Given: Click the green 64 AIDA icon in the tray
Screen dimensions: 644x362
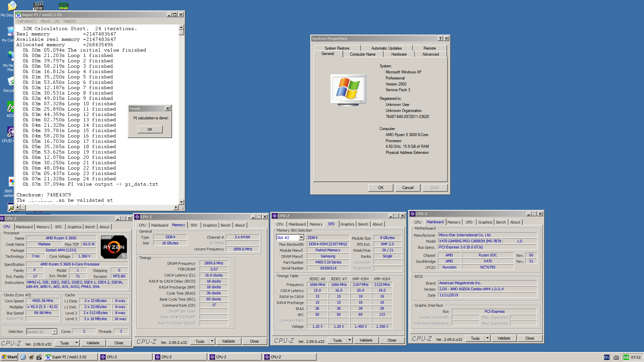Looking at the screenshot, I should tap(626, 357).
